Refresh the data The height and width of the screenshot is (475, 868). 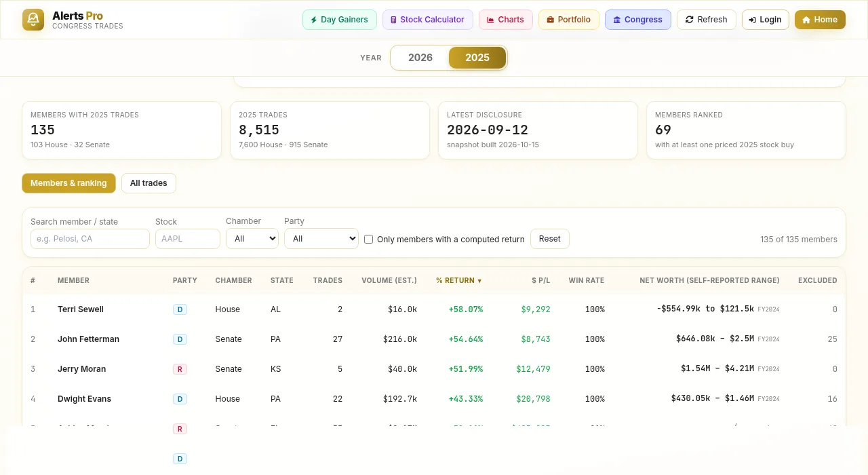(706, 20)
